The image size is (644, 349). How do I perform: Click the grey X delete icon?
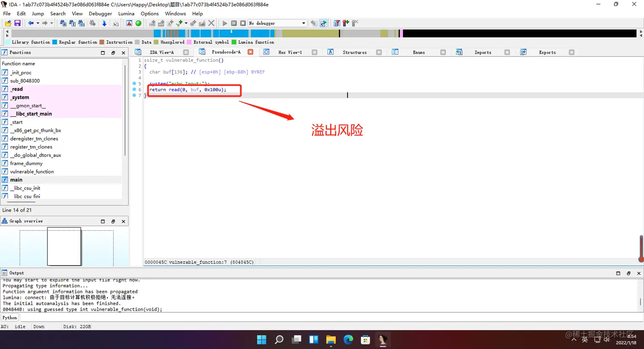pyautogui.click(x=211, y=23)
